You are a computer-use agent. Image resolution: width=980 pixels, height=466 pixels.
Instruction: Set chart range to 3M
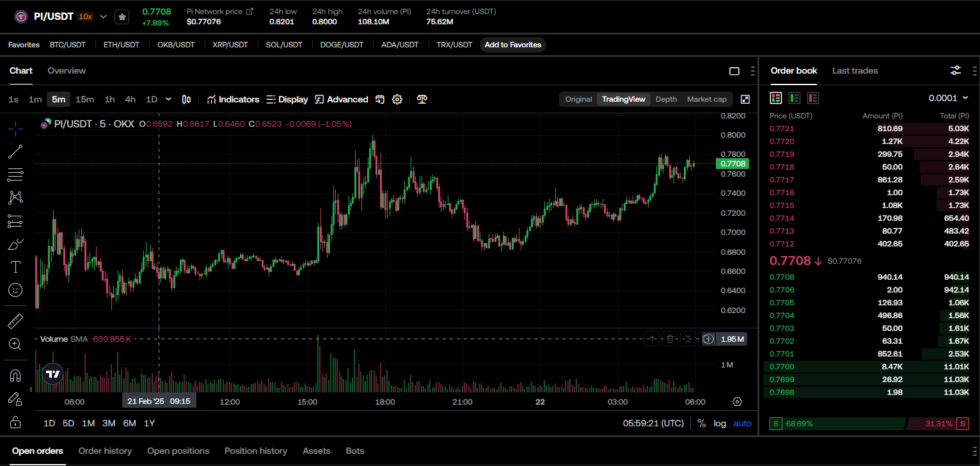[109, 423]
